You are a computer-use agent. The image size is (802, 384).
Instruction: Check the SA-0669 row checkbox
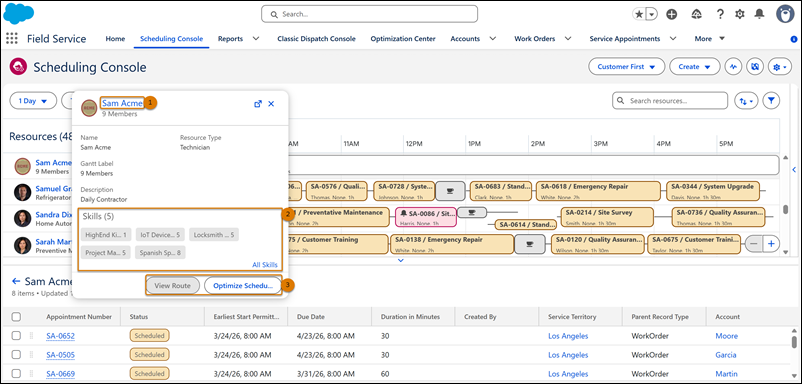click(x=16, y=374)
